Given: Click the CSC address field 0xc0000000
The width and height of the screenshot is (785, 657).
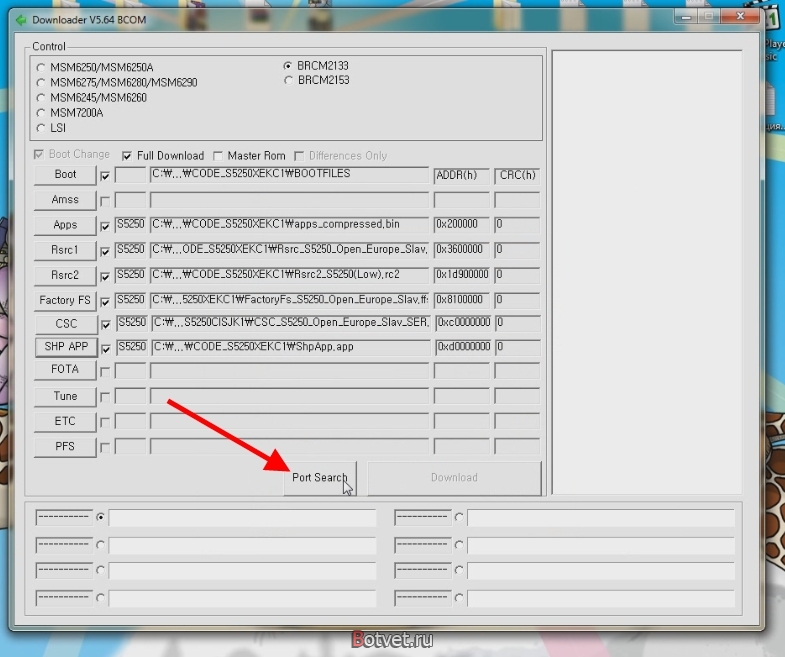Looking at the screenshot, I should [x=463, y=323].
